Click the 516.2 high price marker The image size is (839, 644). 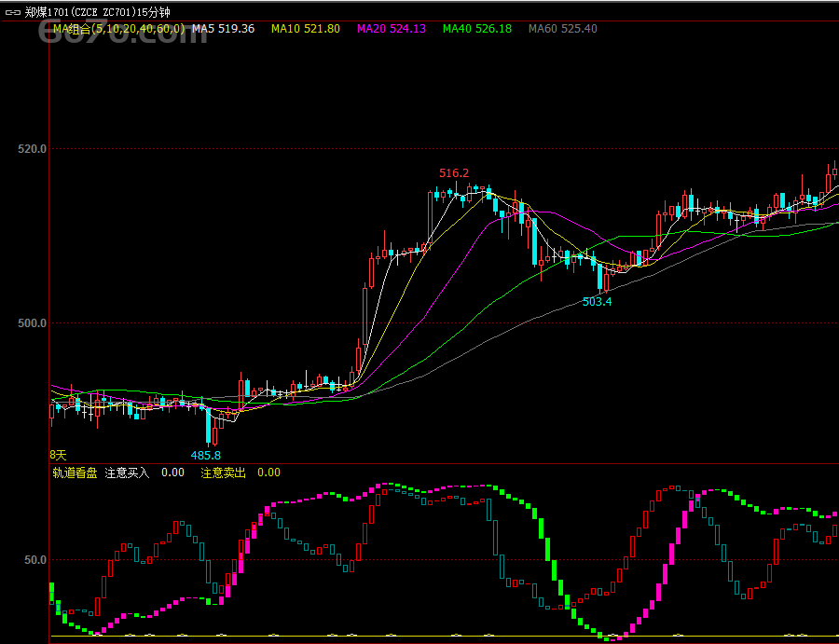pos(454,172)
